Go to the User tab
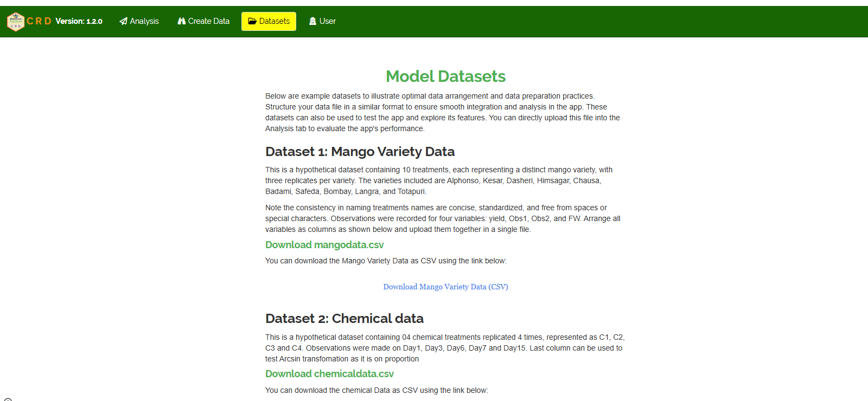Screen dimensions: 868x401 click(x=327, y=21)
